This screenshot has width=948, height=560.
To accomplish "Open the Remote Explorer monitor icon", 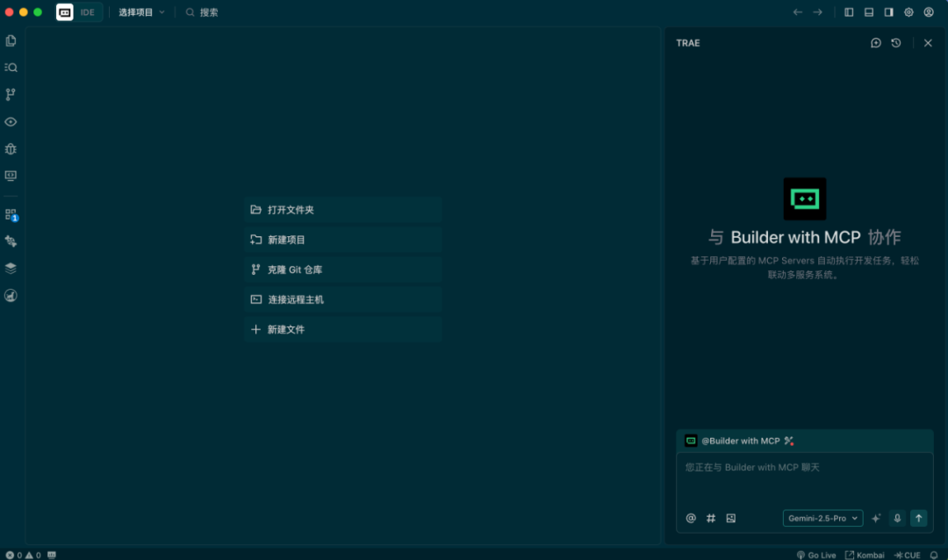I will coord(11,176).
